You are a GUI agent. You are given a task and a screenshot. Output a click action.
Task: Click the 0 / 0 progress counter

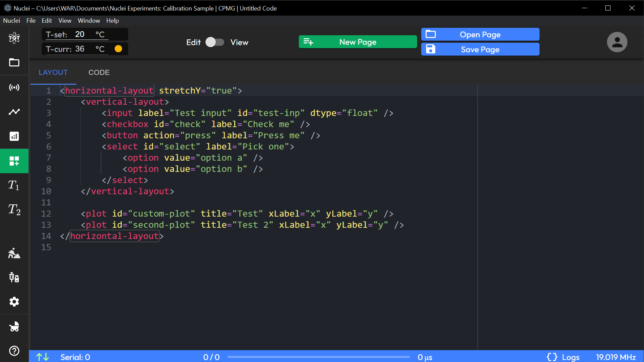point(211,357)
